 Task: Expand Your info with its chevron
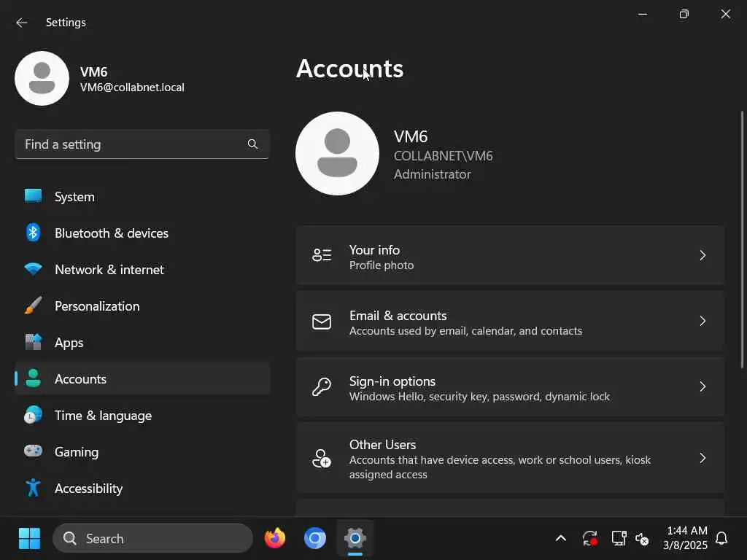[x=703, y=255]
